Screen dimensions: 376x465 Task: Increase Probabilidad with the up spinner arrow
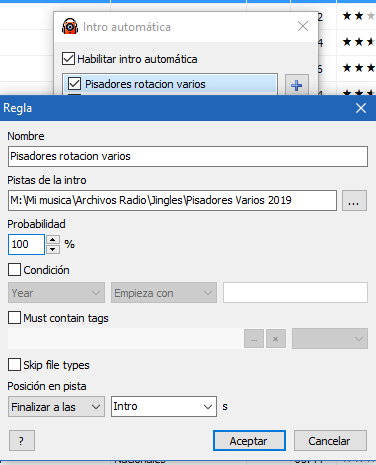pyautogui.click(x=53, y=239)
